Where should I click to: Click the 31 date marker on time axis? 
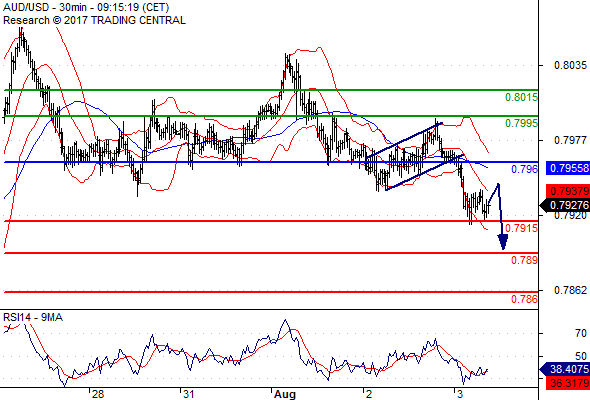coord(188,394)
